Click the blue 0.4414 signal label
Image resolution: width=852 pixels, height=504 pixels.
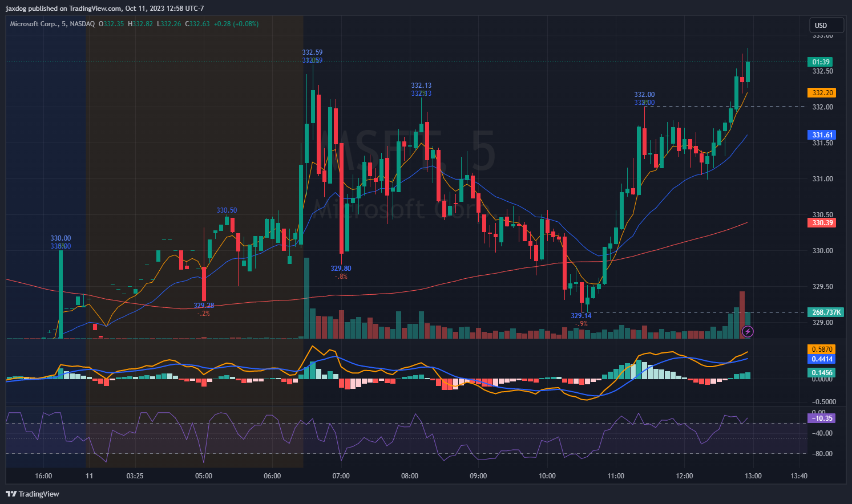822,359
